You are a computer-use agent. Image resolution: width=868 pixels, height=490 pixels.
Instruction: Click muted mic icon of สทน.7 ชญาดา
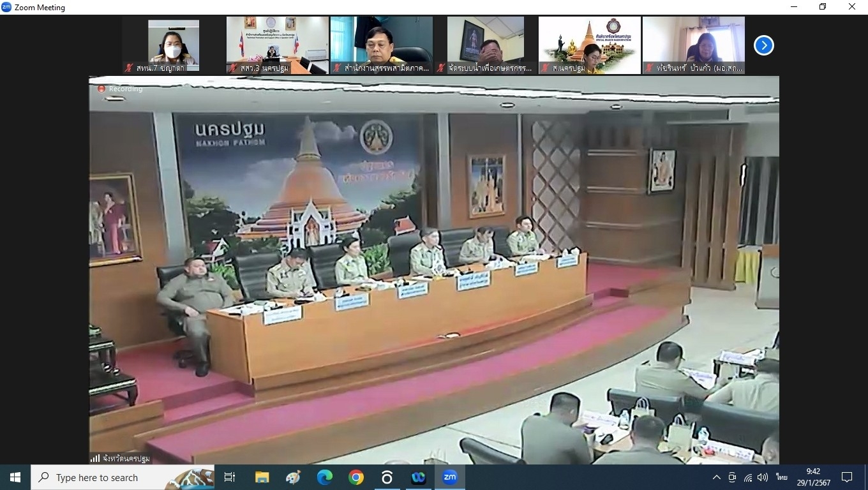click(130, 68)
